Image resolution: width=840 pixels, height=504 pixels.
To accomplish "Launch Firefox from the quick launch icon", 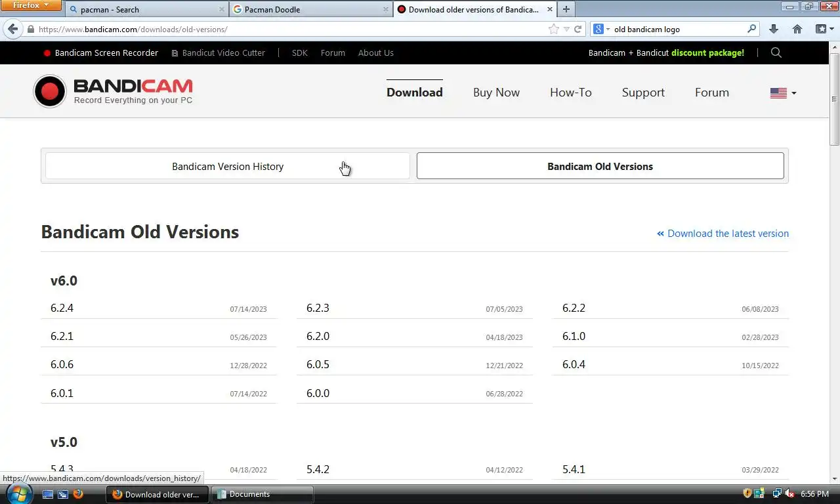I will (x=78, y=494).
